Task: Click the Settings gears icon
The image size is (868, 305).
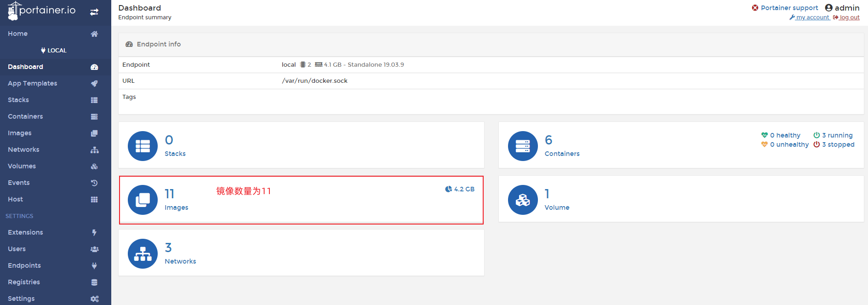Action: click(94, 299)
